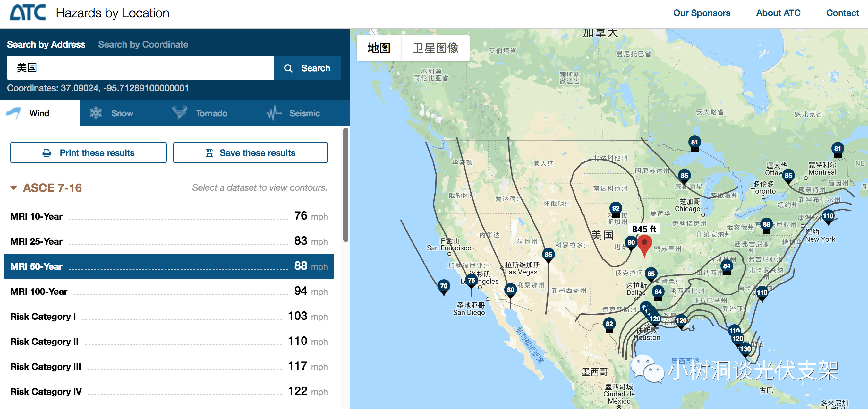Click the Tornado funnel icon
The image size is (868, 409).
coord(179,113)
